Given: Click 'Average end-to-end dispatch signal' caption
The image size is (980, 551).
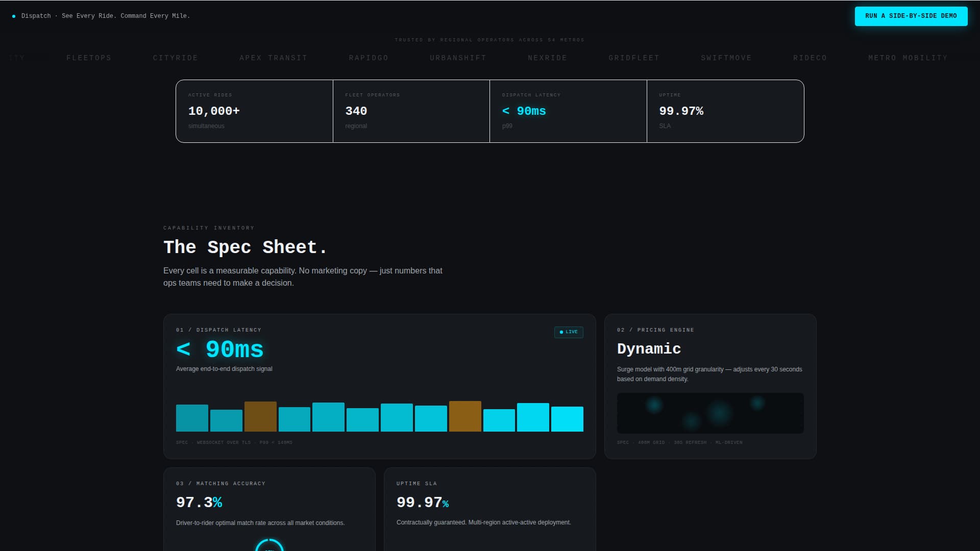Looking at the screenshot, I should point(224,369).
